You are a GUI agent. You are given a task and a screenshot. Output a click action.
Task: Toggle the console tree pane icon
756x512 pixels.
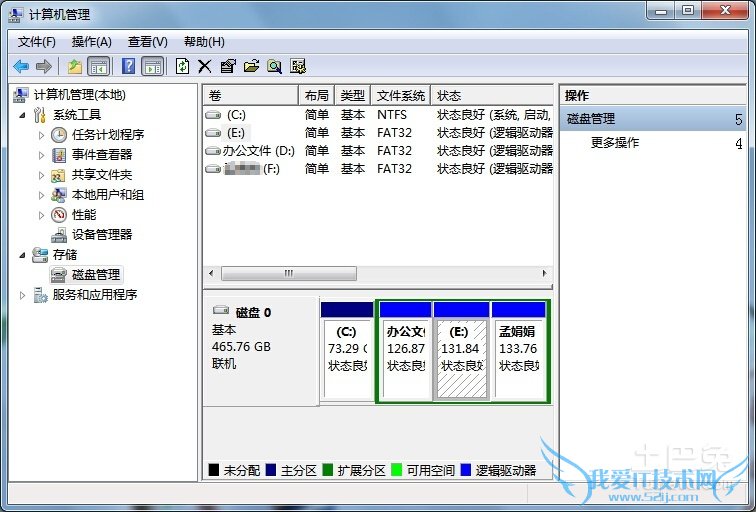(x=99, y=66)
